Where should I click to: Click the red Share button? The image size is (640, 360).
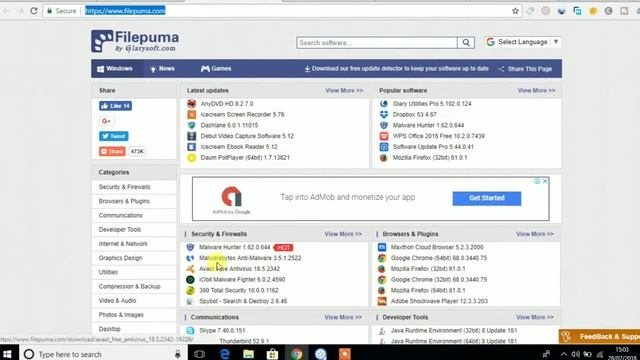112,151
